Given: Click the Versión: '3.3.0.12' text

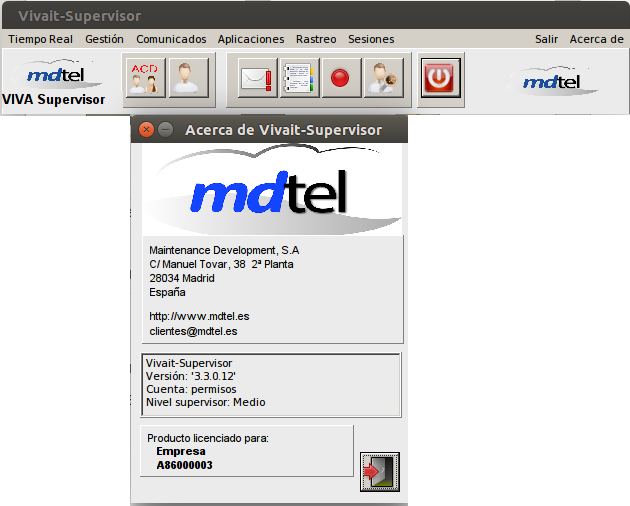Looking at the screenshot, I should (191, 376).
